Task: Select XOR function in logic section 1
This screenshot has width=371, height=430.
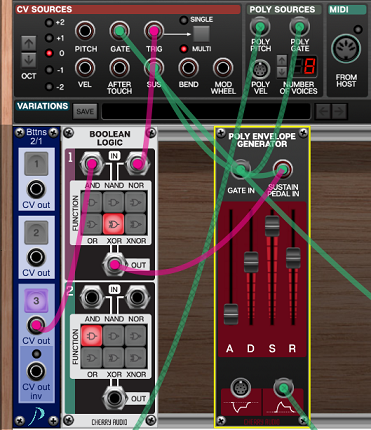Action: [114, 224]
